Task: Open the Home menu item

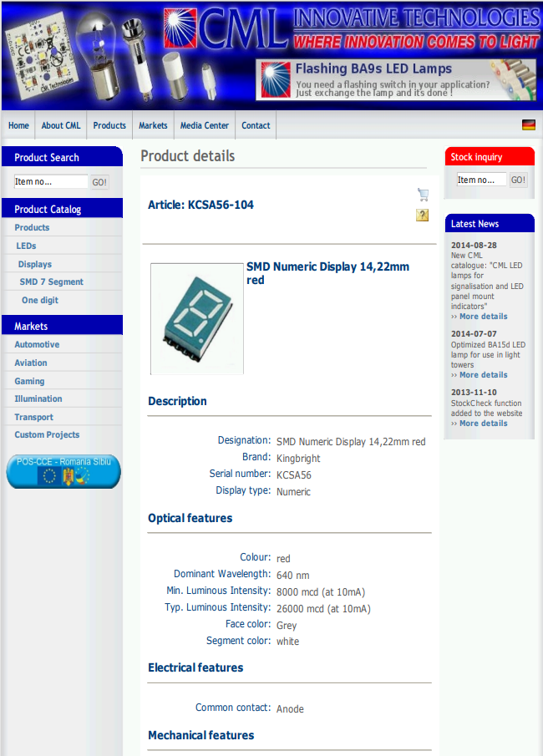Action: [18, 125]
